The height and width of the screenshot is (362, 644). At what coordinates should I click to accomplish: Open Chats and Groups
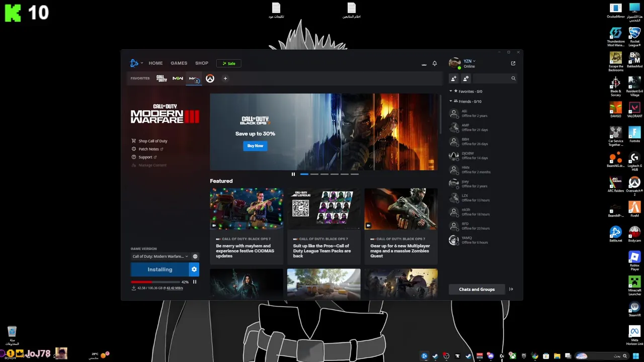(477, 289)
